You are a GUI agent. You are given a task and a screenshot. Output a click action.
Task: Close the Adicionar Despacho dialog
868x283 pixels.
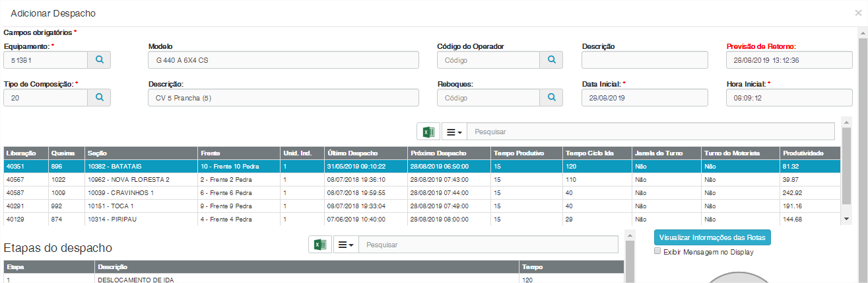(x=858, y=13)
